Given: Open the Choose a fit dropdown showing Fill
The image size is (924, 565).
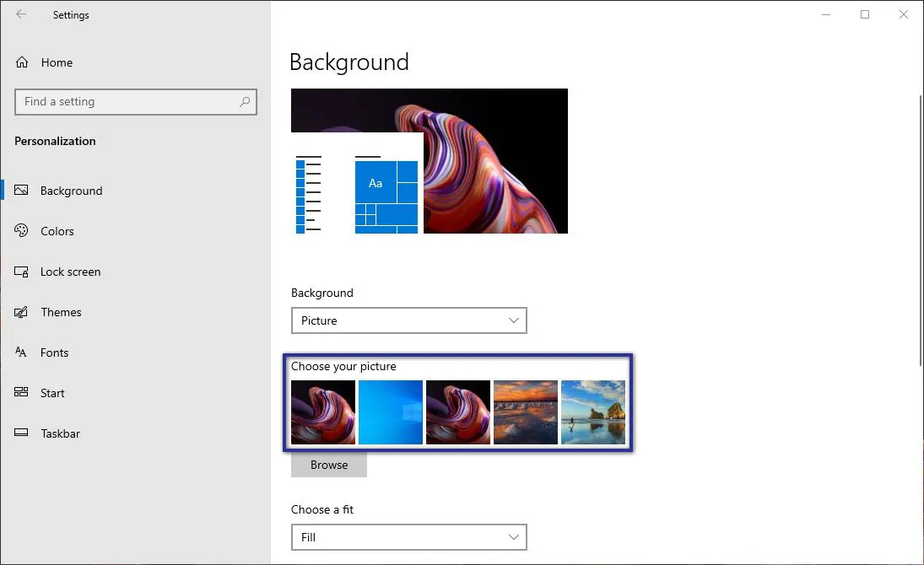Looking at the screenshot, I should 409,537.
